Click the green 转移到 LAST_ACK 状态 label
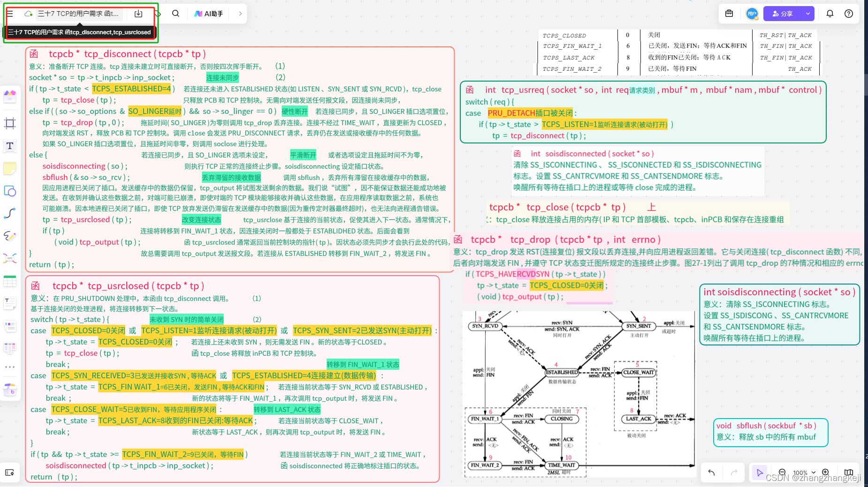This screenshot has width=868, height=487. click(x=287, y=409)
